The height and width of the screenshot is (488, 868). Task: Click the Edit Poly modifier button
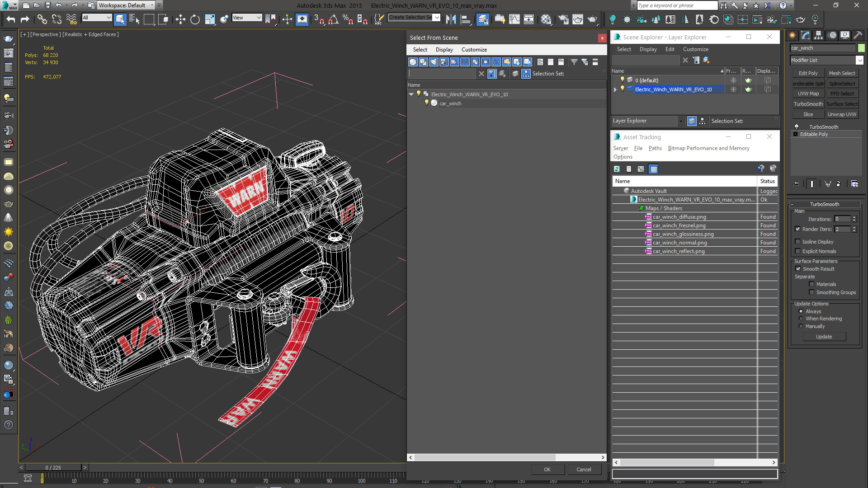coord(808,73)
